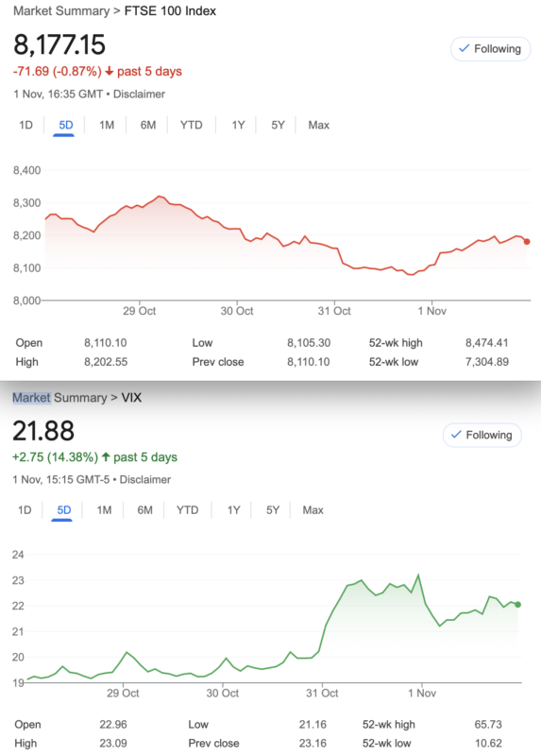Click FTSE 52-wk low value 7,304.89
541x756 pixels.
click(486, 362)
